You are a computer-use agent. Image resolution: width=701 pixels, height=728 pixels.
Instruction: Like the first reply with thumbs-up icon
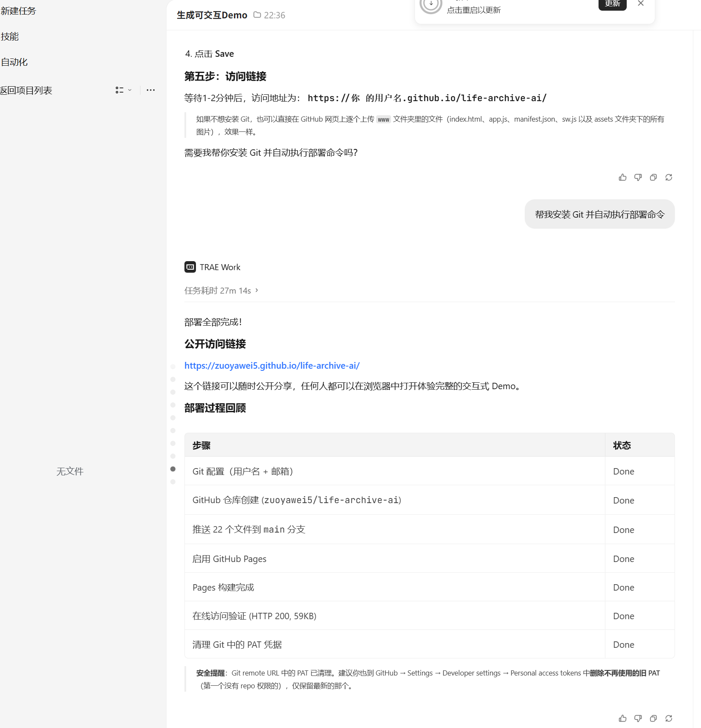click(622, 178)
